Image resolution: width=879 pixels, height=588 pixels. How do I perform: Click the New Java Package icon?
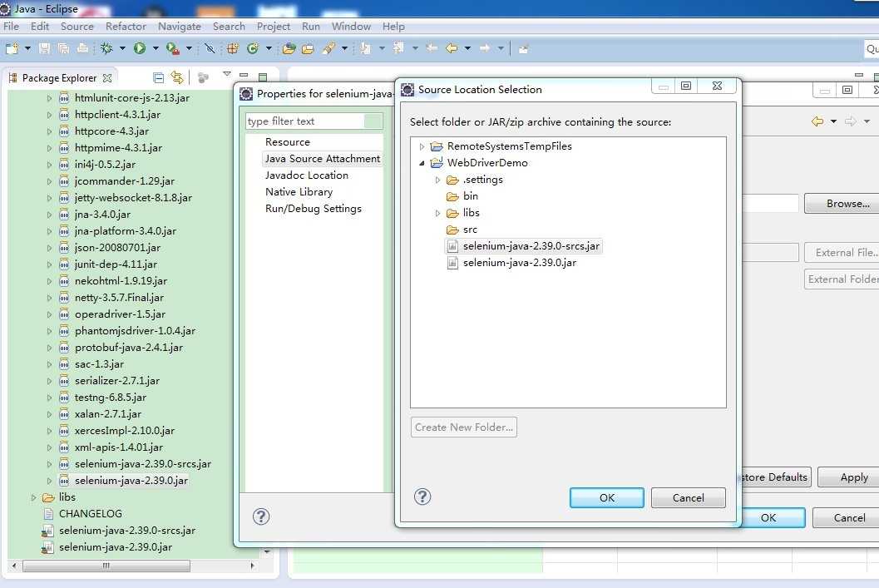tap(233, 49)
